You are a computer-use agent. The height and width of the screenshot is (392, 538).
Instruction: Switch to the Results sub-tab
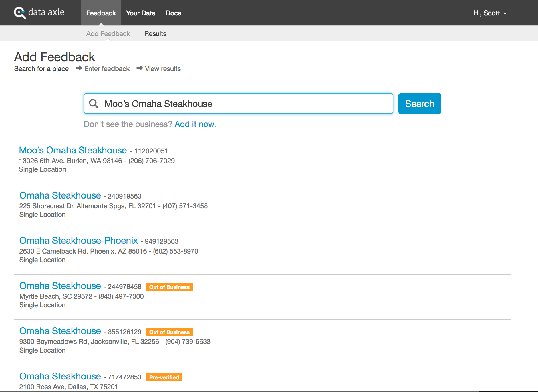tap(155, 34)
